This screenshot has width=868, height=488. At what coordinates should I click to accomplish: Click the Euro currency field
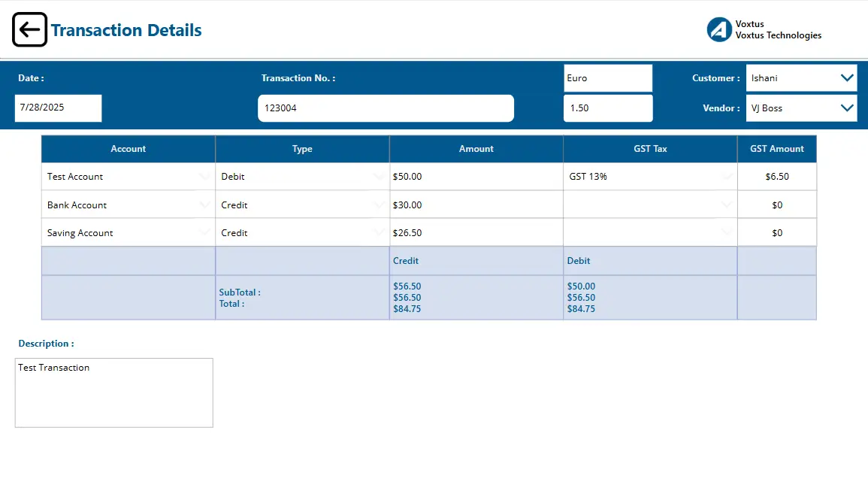coord(608,78)
